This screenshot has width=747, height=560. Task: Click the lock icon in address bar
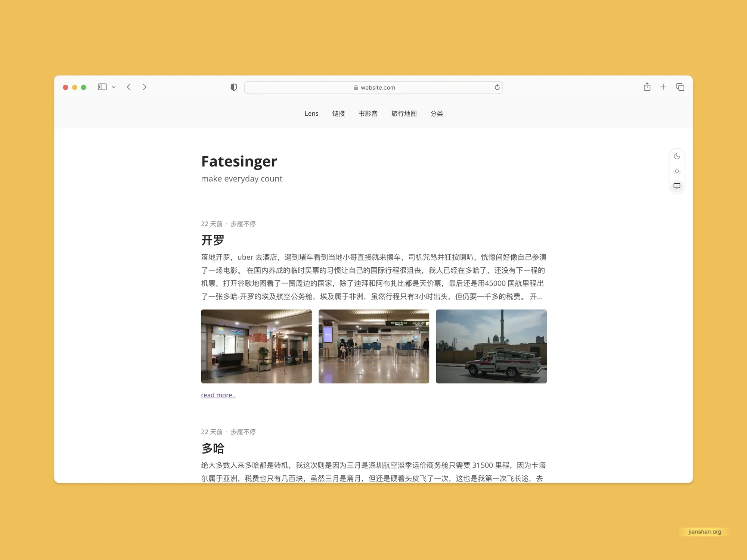(356, 87)
